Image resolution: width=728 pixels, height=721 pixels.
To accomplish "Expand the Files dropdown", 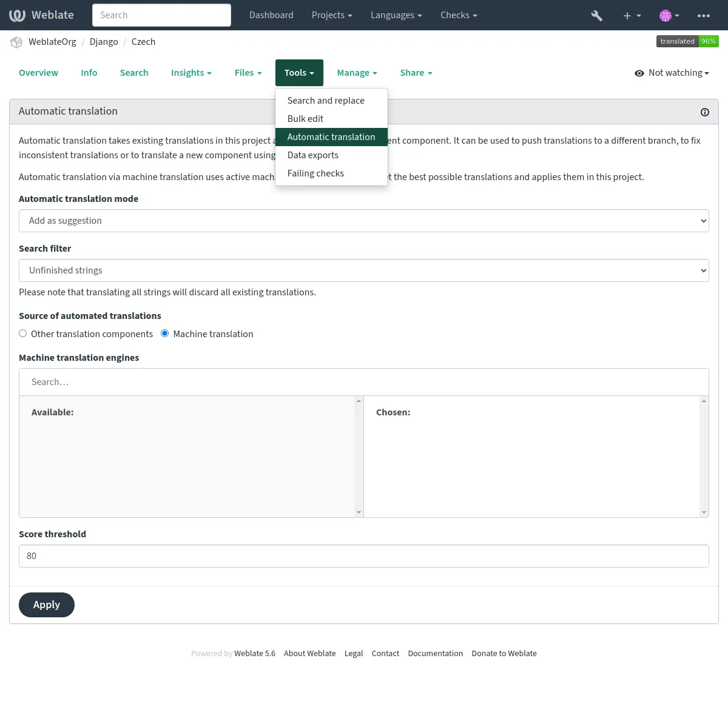I will [248, 73].
